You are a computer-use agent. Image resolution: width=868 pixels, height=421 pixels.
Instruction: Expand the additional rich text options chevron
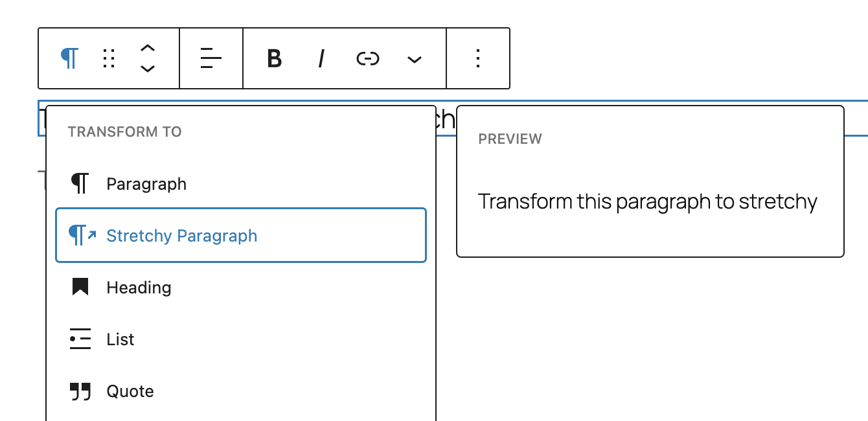[x=414, y=58]
